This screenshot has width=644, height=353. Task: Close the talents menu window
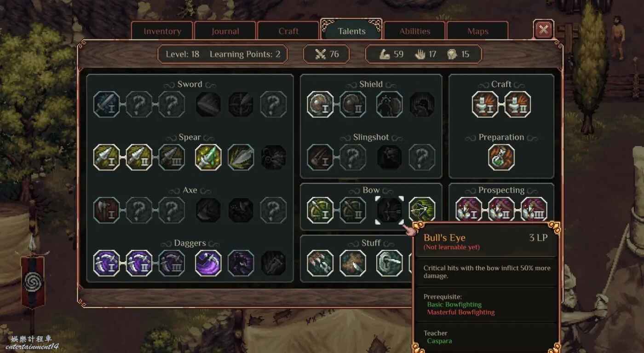click(544, 30)
